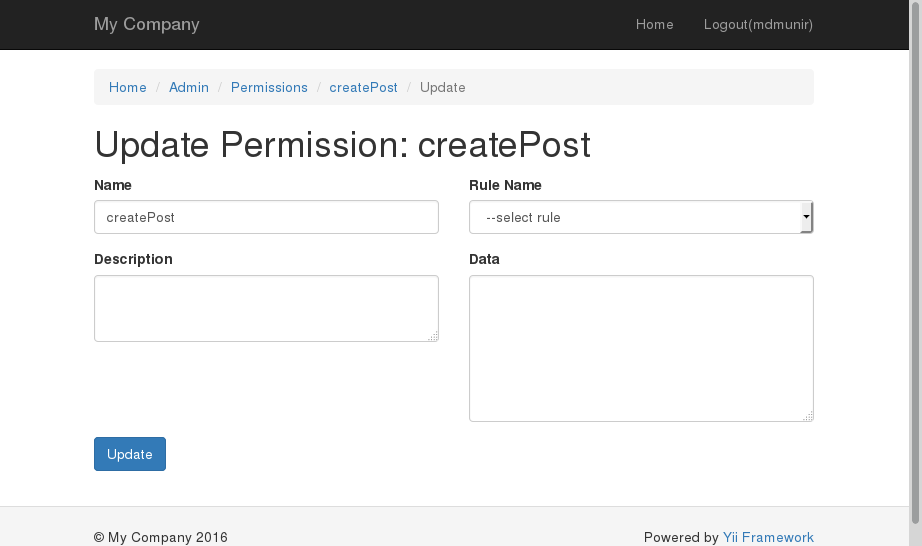Open Home in the top navbar
Screen dimensions: 922x546
pos(654,24)
